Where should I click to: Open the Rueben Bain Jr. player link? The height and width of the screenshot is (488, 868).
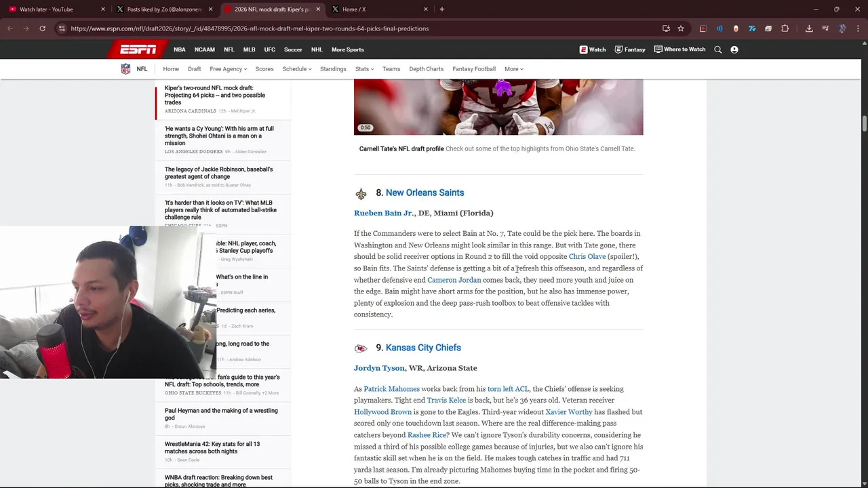click(x=384, y=213)
